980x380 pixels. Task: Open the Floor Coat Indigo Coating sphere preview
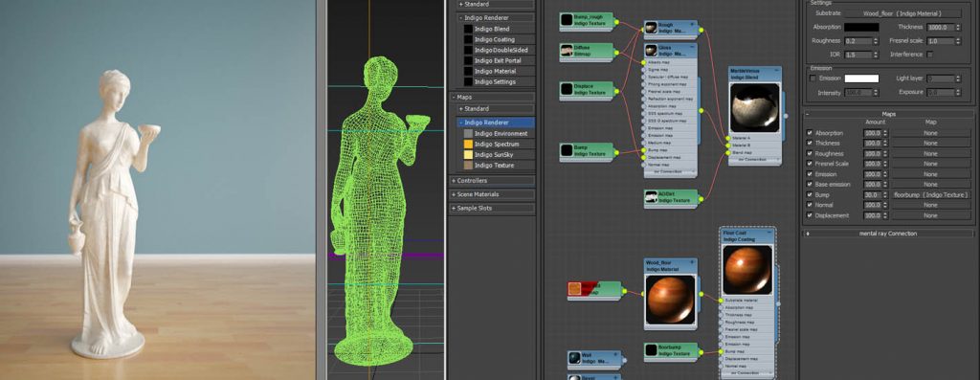[x=746, y=269]
